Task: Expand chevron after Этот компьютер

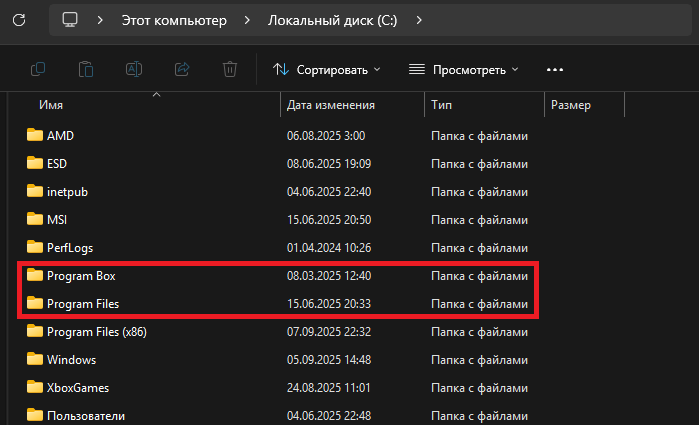Action: click(x=244, y=20)
